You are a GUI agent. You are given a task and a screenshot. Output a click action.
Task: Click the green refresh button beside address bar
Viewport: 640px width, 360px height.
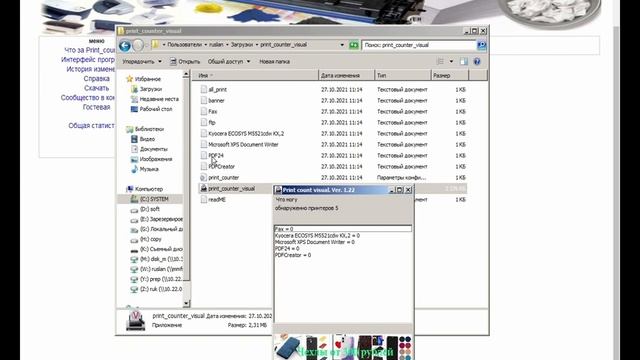(x=353, y=45)
